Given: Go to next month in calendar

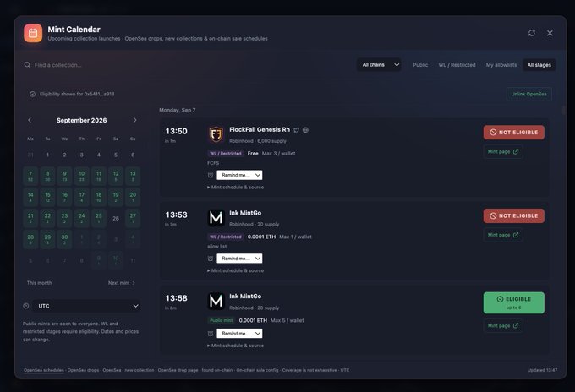Looking at the screenshot, I should [135, 120].
